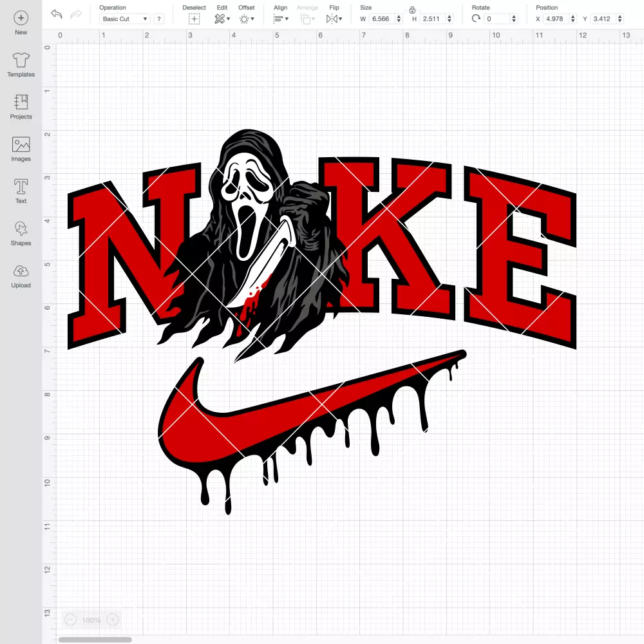The height and width of the screenshot is (644, 644).
Task: Select the Text tool
Action: [21, 191]
